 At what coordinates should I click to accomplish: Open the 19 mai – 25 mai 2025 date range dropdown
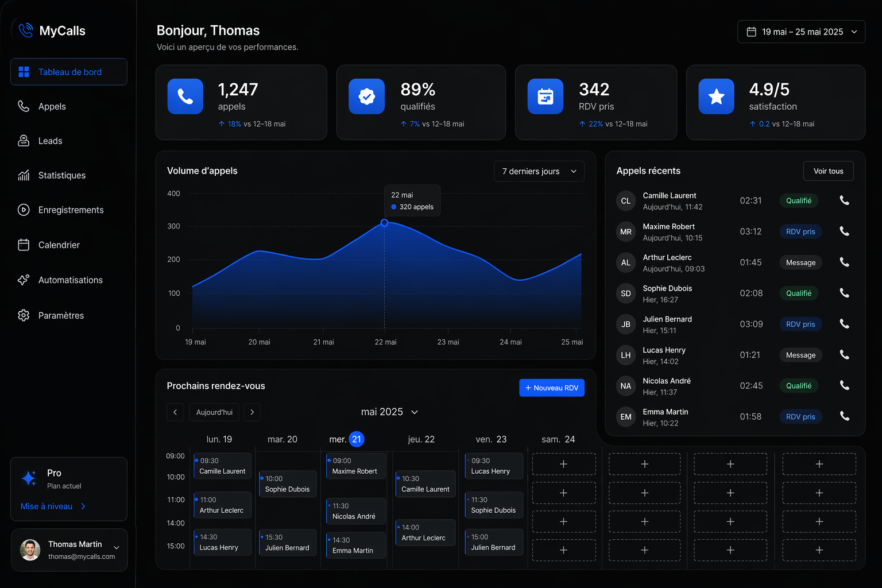tap(801, 32)
